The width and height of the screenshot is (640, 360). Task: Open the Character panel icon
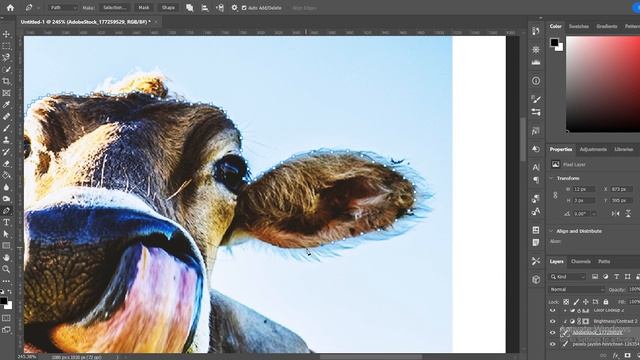tap(536, 167)
